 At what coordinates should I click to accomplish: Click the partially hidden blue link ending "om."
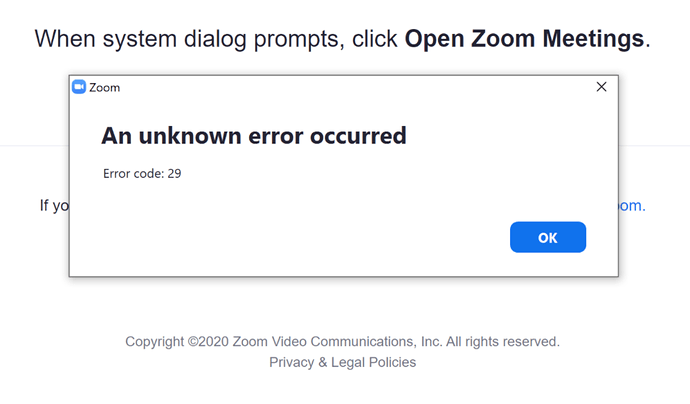tap(632, 206)
